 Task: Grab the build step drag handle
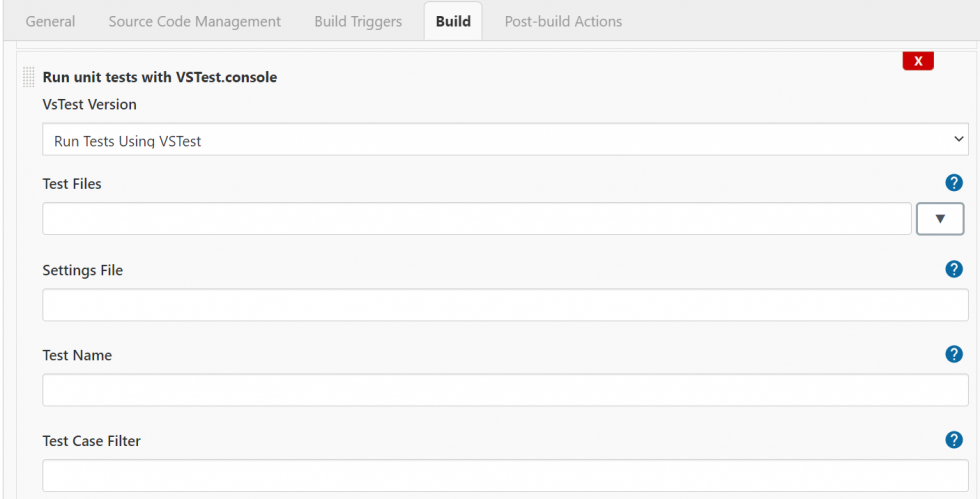(29, 77)
